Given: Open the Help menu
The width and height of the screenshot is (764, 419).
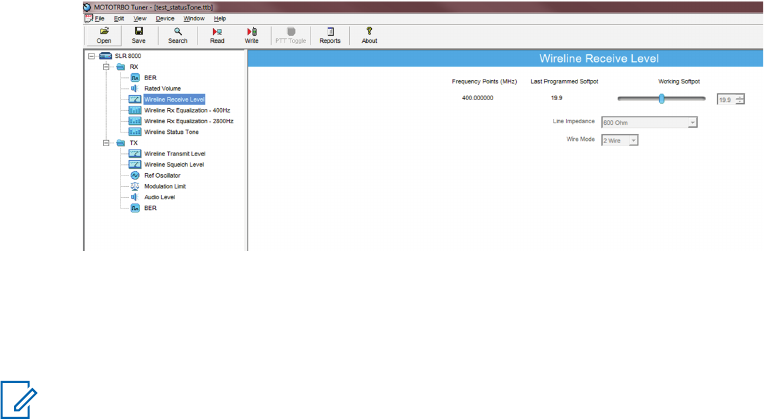Looking at the screenshot, I should 220,19.
